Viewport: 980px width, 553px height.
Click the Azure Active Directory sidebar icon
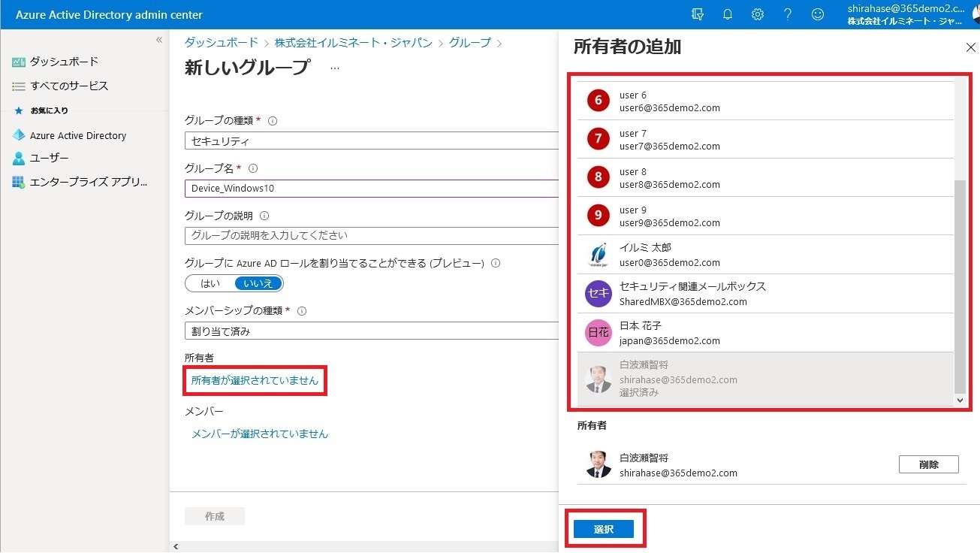(x=19, y=135)
